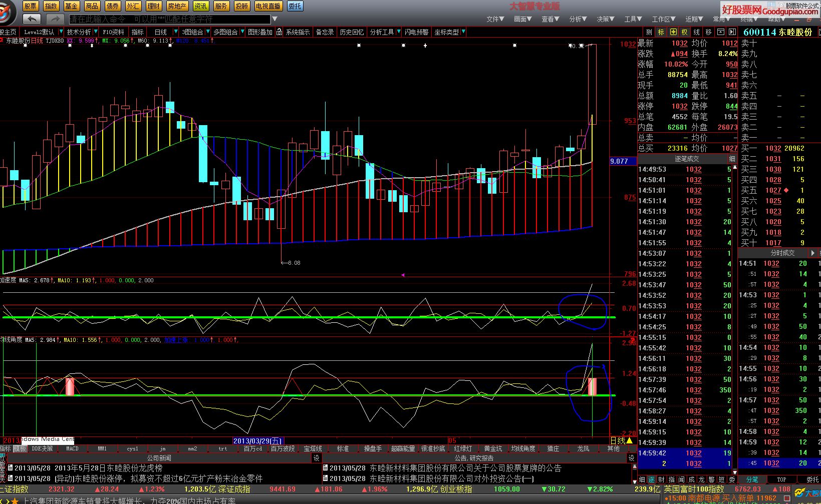Open the 基金 funds category button

pos(72,6)
